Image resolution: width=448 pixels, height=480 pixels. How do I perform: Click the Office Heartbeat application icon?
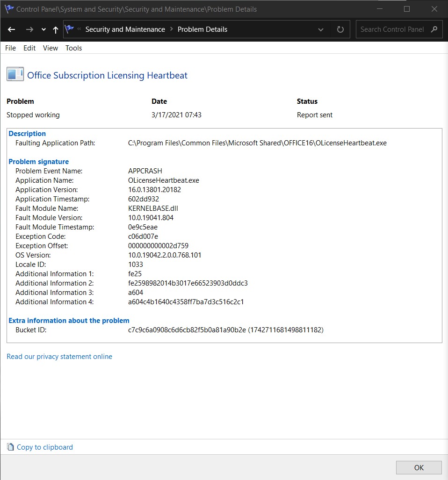15,74
